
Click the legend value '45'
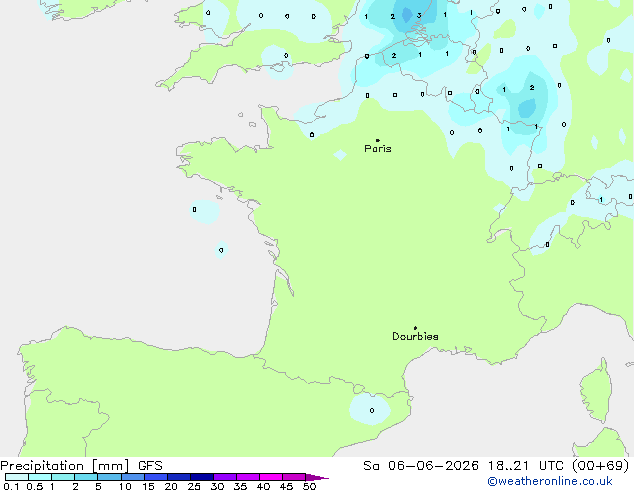286,486
